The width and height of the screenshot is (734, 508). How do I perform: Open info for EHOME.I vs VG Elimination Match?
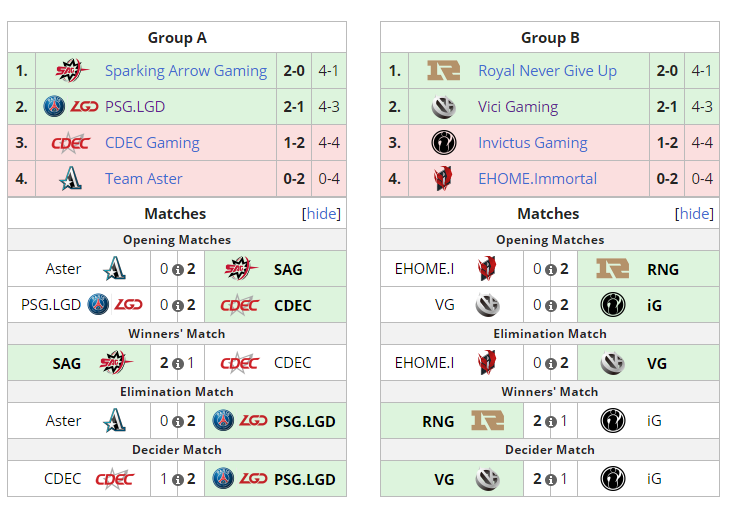[x=550, y=363]
